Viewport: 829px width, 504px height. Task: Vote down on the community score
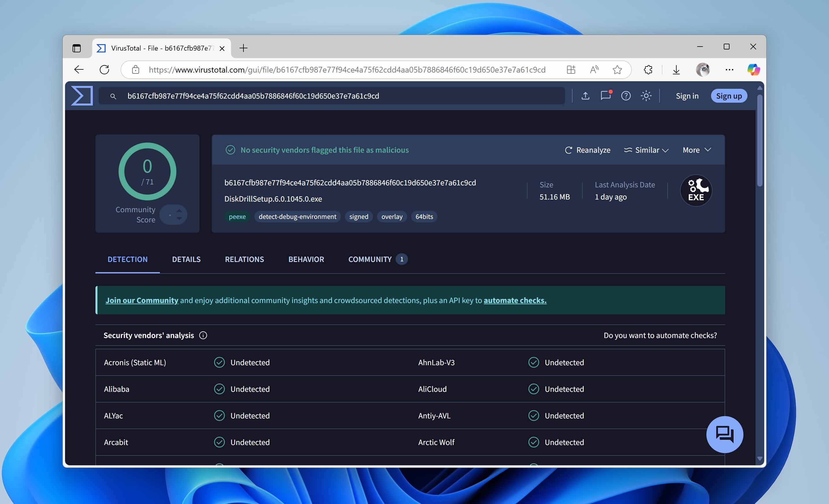point(179,219)
